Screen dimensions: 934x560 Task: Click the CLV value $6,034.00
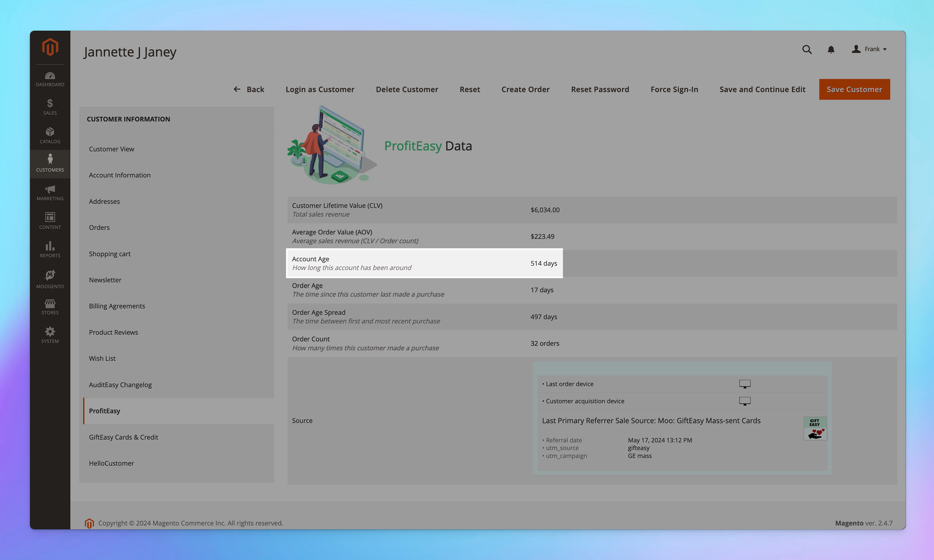(x=545, y=210)
